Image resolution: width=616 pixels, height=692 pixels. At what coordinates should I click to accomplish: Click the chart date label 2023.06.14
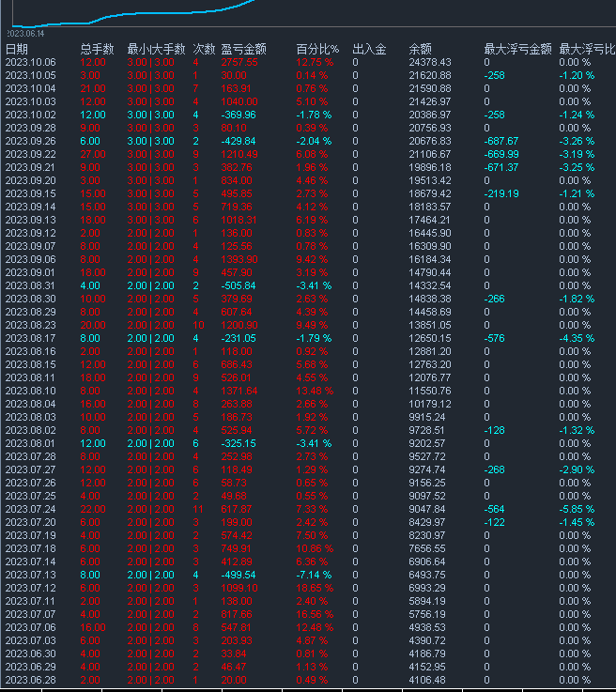point(25,34)
